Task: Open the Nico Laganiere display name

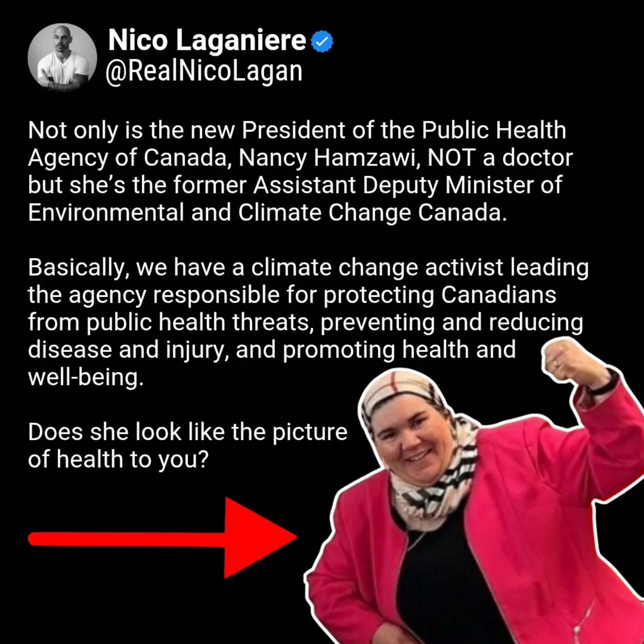Action: (207, 40)
